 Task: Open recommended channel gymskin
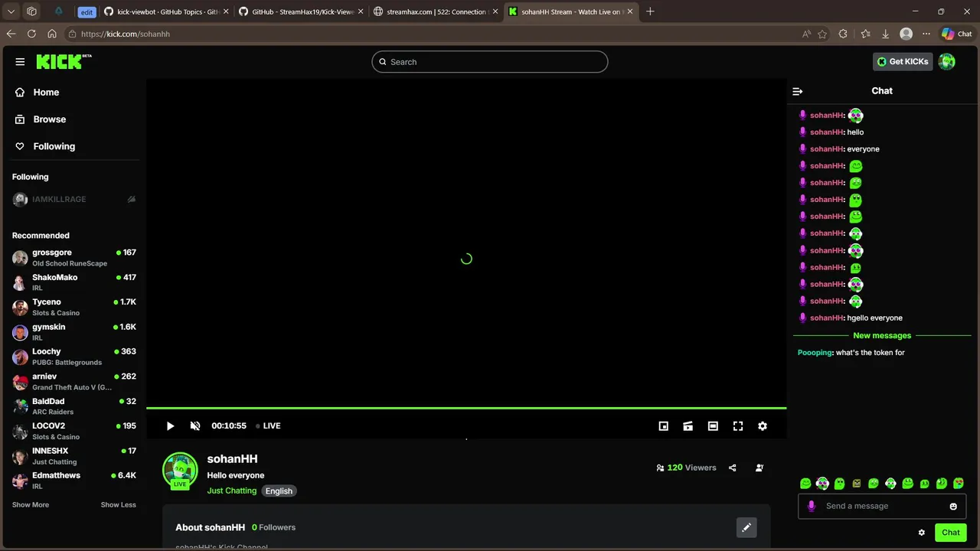click(x=74, y=331)
